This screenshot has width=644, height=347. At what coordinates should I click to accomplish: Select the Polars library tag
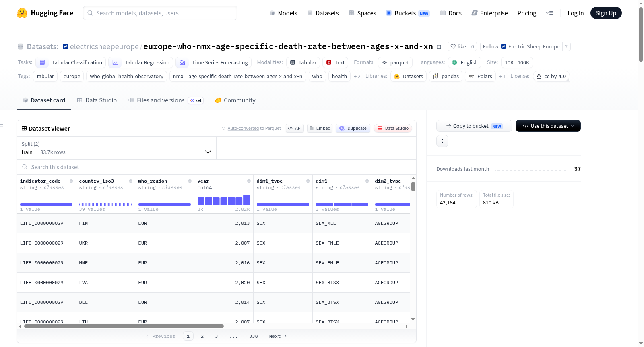click(480, 76)
